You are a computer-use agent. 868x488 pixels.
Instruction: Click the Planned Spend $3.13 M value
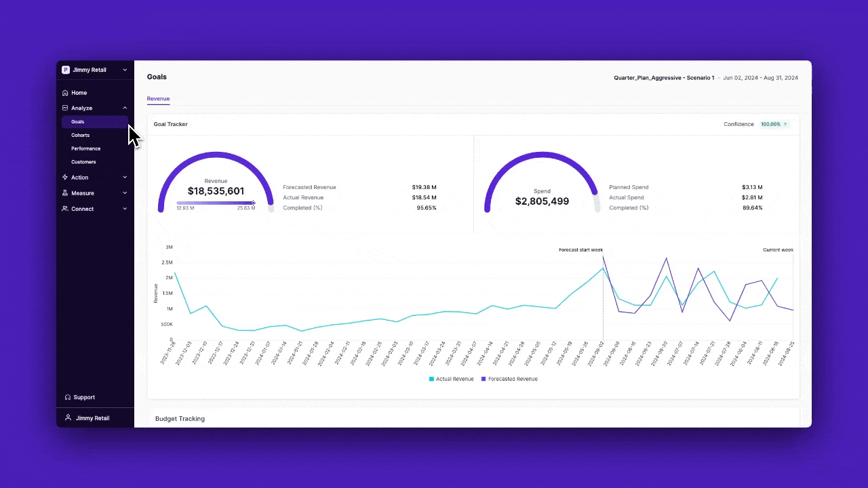752,188
